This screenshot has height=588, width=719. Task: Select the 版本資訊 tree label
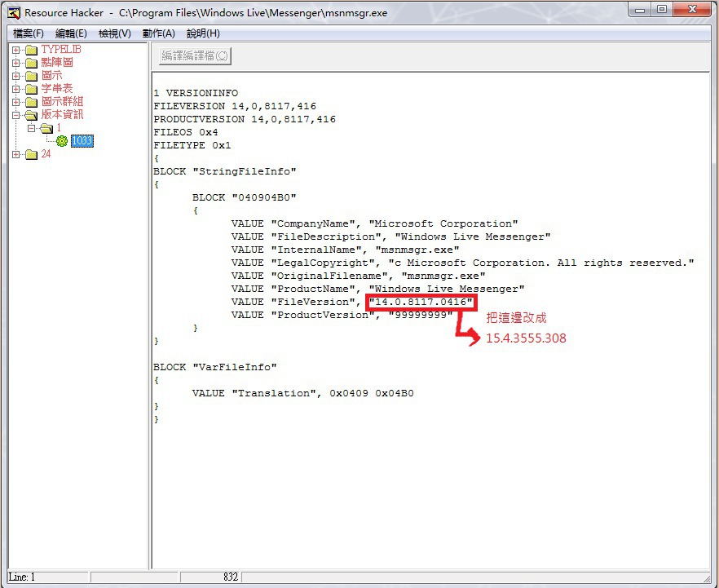coord(62,114)
